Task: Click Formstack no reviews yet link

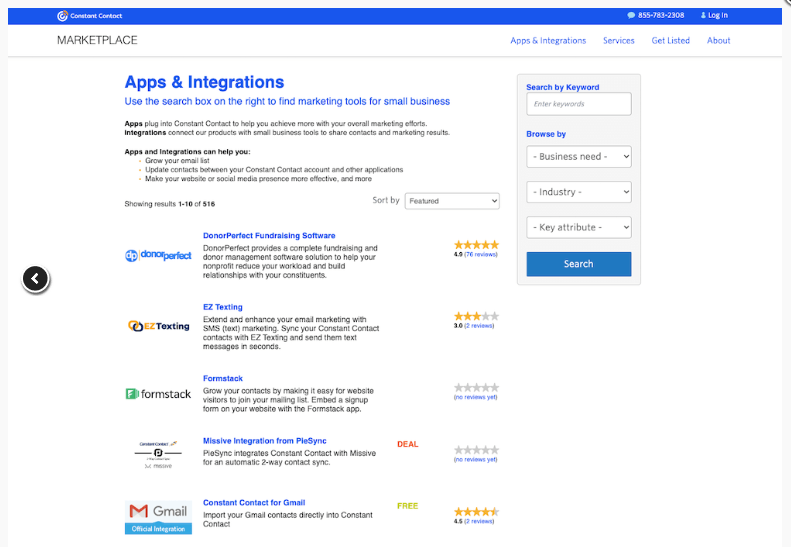Action: coord(475,397)
